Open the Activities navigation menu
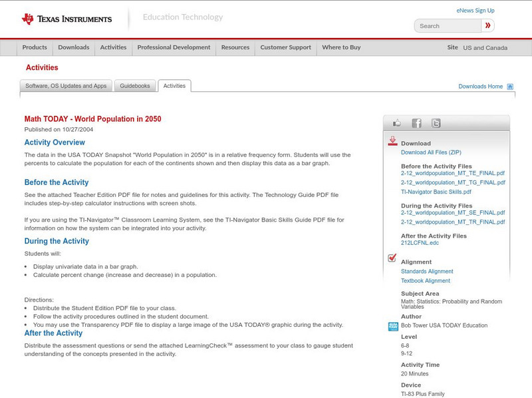Screen dimensions: 532x398 point(113,47)
